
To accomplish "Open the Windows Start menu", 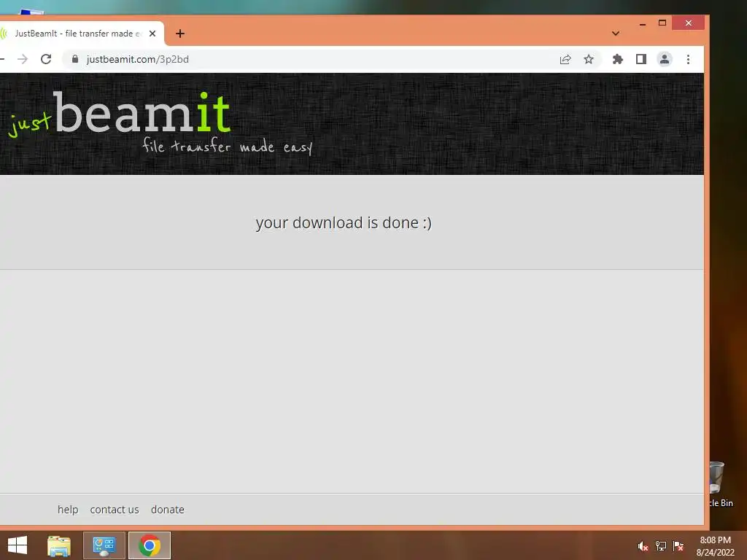I will coord(18,545).
